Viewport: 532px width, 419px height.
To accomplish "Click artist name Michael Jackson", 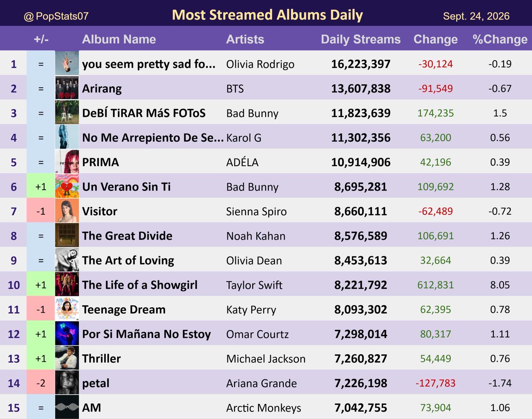I will point(266,359).
